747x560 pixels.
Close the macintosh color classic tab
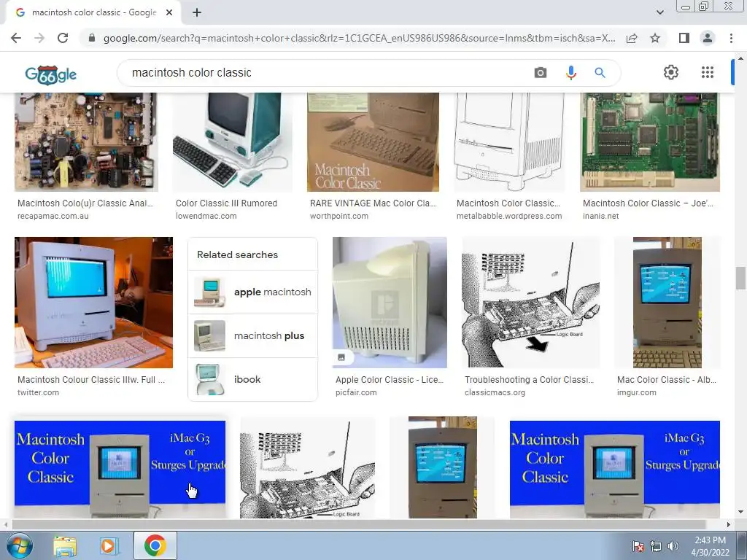coord(169,12)
